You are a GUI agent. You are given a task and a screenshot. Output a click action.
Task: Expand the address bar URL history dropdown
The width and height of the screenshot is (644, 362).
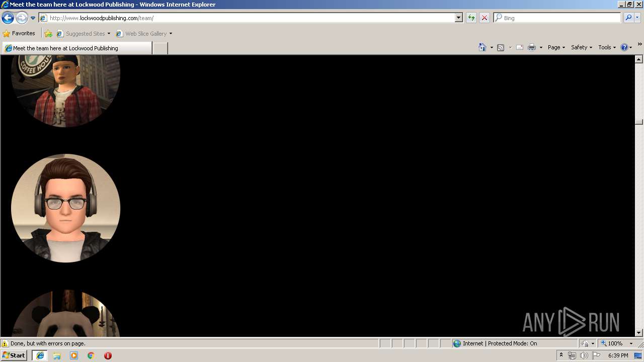coord(459,18)
